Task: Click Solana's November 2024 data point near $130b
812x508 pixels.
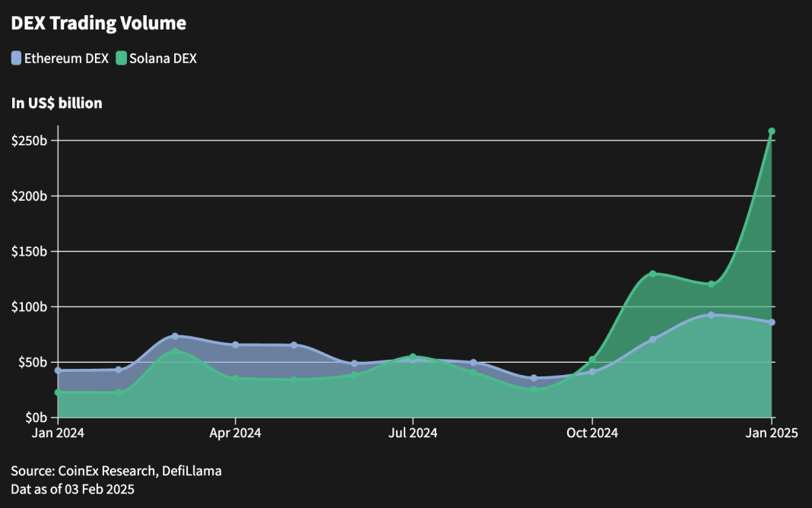Action: point(652,274)
